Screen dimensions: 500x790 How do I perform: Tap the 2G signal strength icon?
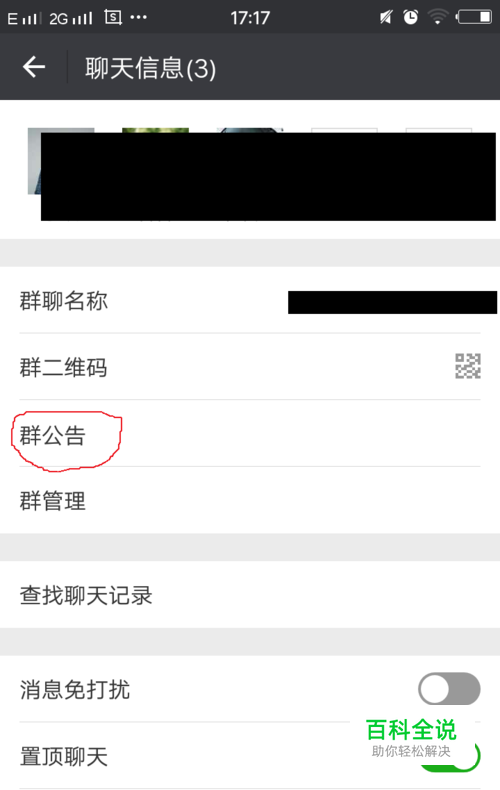coord(71,19)
